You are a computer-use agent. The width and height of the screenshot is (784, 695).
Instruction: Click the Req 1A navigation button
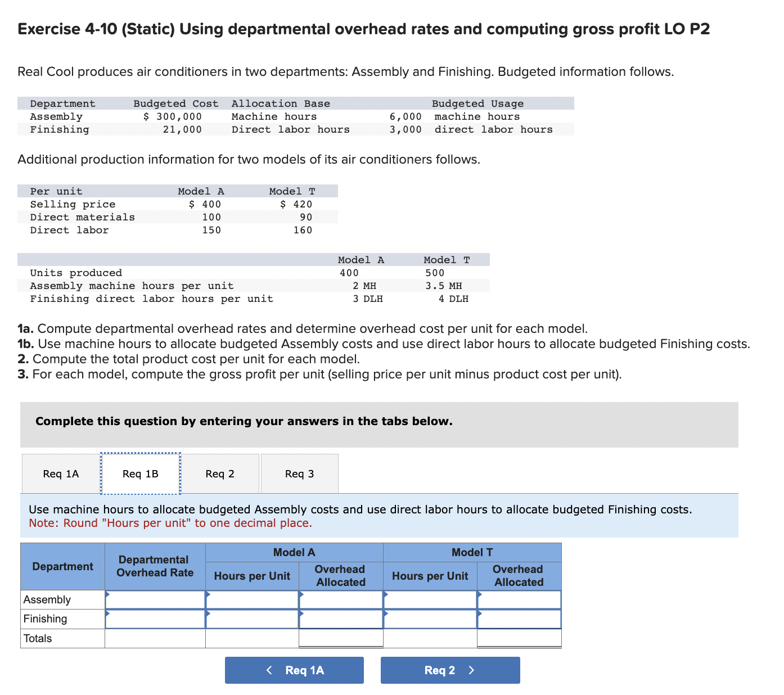(294, 670)
